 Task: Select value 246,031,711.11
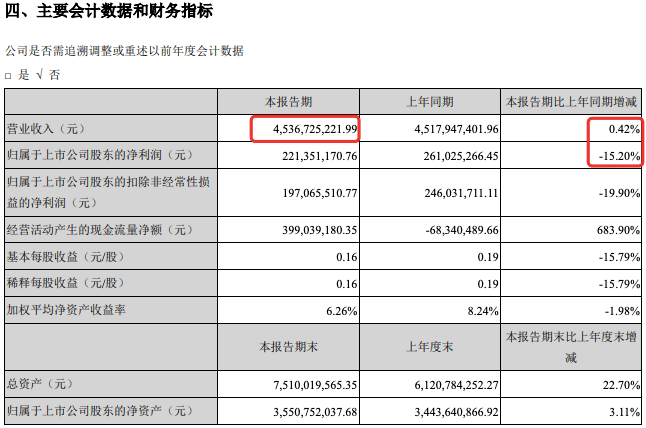[461, 193]
